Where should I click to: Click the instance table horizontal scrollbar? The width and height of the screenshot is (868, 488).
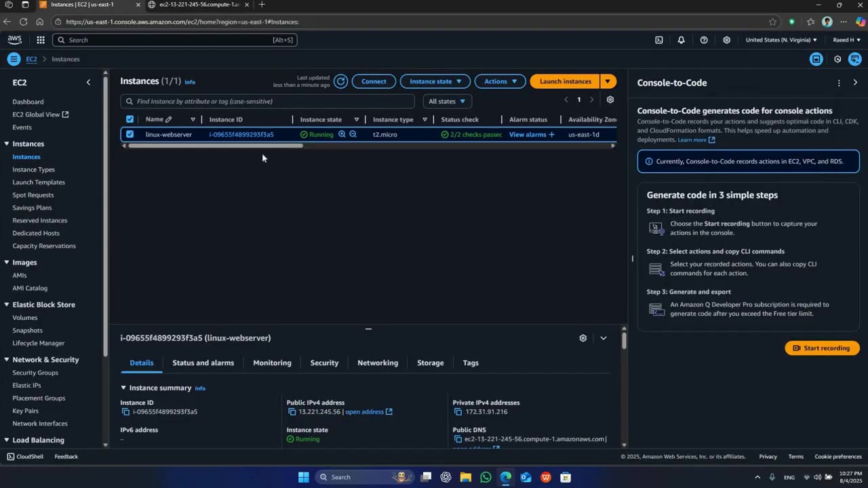pyautogui.click(x=215, y=146)
